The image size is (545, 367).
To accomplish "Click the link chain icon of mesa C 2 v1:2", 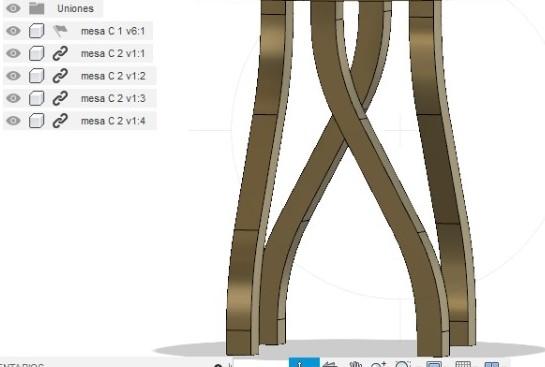I will [x=60, y=76].
